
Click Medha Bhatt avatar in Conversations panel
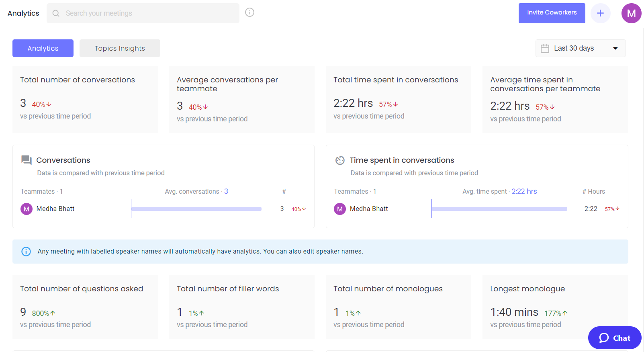[27, 209]
